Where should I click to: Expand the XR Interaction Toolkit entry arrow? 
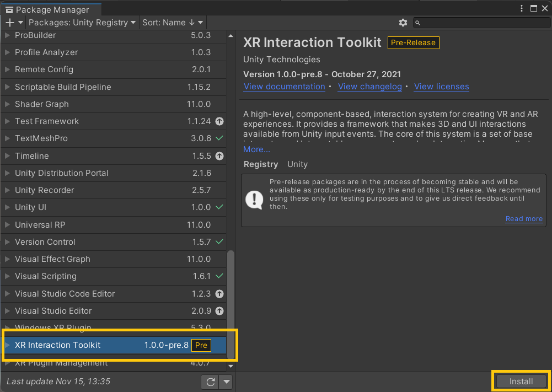(x=7, y=345)
